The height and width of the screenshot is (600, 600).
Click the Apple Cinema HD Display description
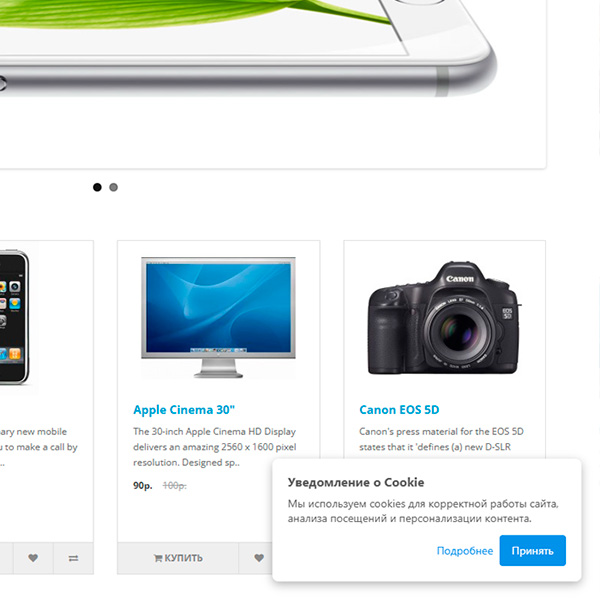(x=215, y=447)
